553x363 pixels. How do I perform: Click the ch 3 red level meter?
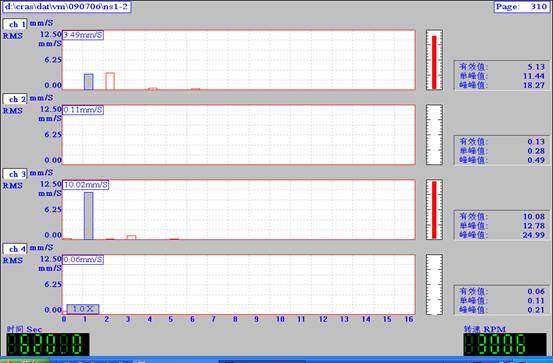pyautogui.click(x=434, y=210)
